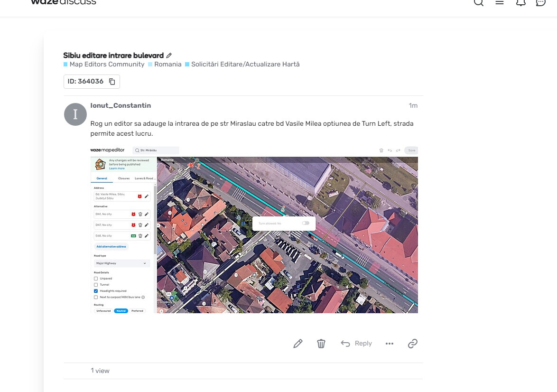Copy post link with chain icon
Image resolution: width=557 pixels, height=392 pixels.
coord(413,344)
